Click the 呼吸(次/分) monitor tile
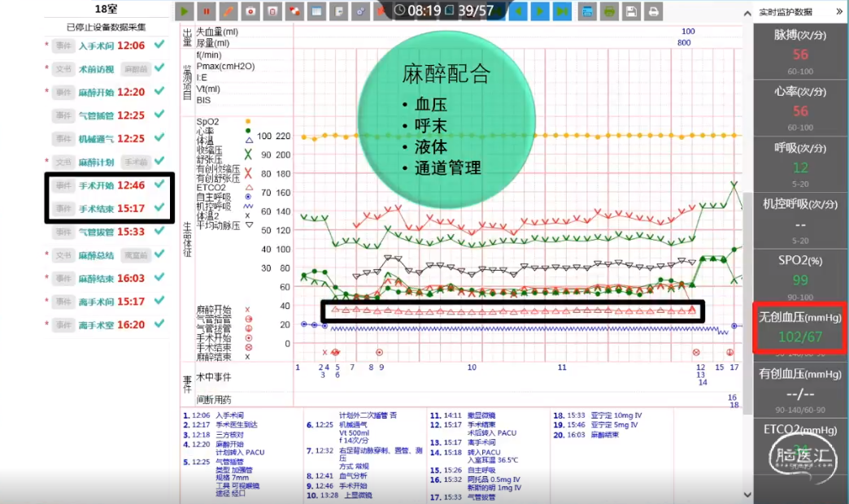 [x=800, y=164]
